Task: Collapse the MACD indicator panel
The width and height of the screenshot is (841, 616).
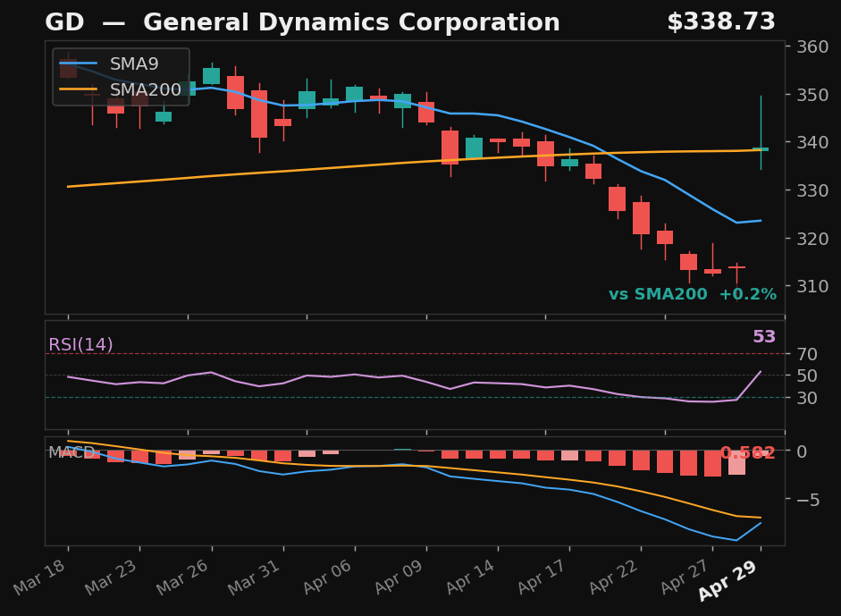Action: click(x=71, y=452)
